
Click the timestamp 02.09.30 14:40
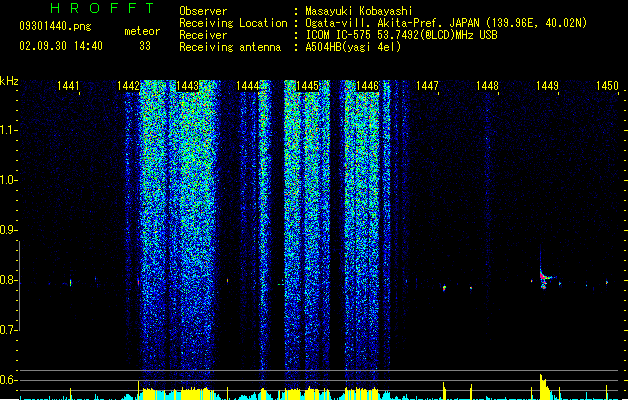click(61, 46)
